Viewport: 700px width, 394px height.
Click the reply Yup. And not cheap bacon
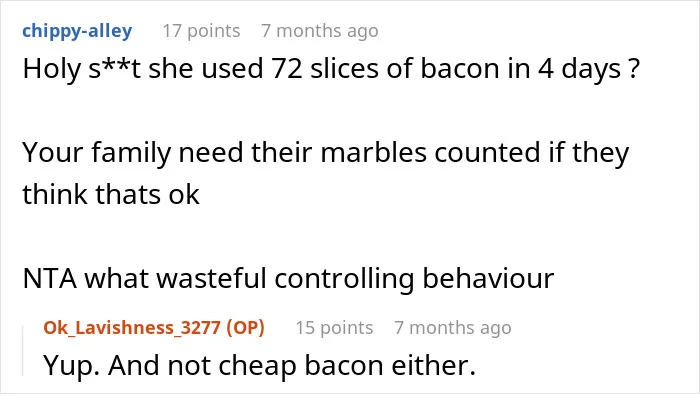(259, 366)
